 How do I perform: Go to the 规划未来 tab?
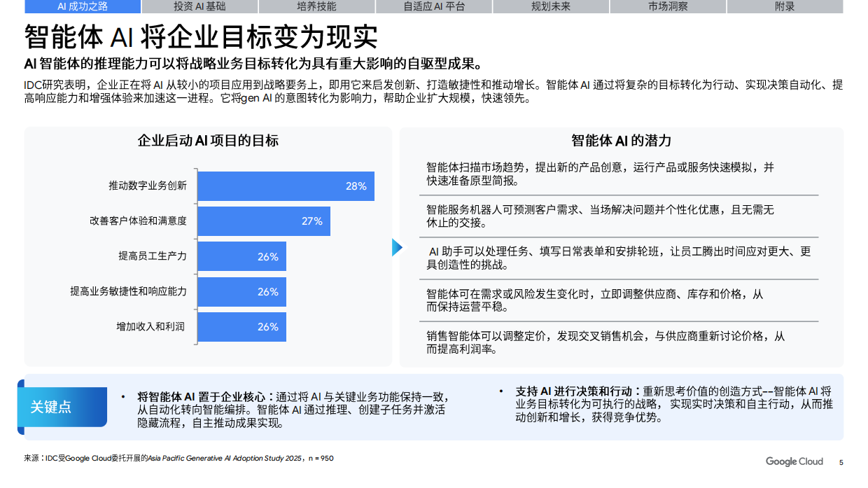coord(549,6)
